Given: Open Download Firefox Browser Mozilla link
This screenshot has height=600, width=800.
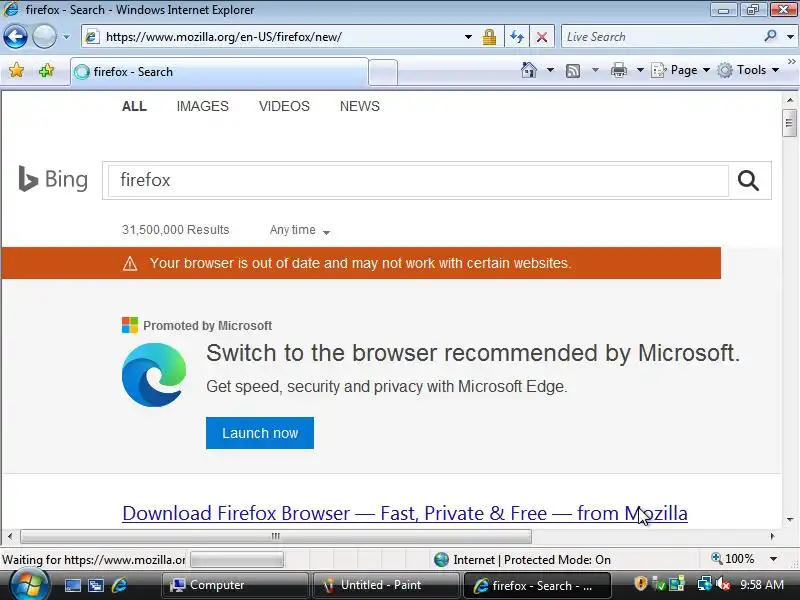Looking at the screenshot, I should (x=405, y=513).
